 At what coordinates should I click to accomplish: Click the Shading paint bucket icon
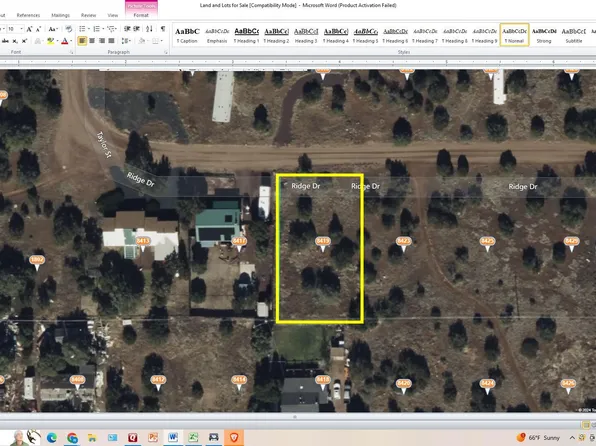(141, 41)
